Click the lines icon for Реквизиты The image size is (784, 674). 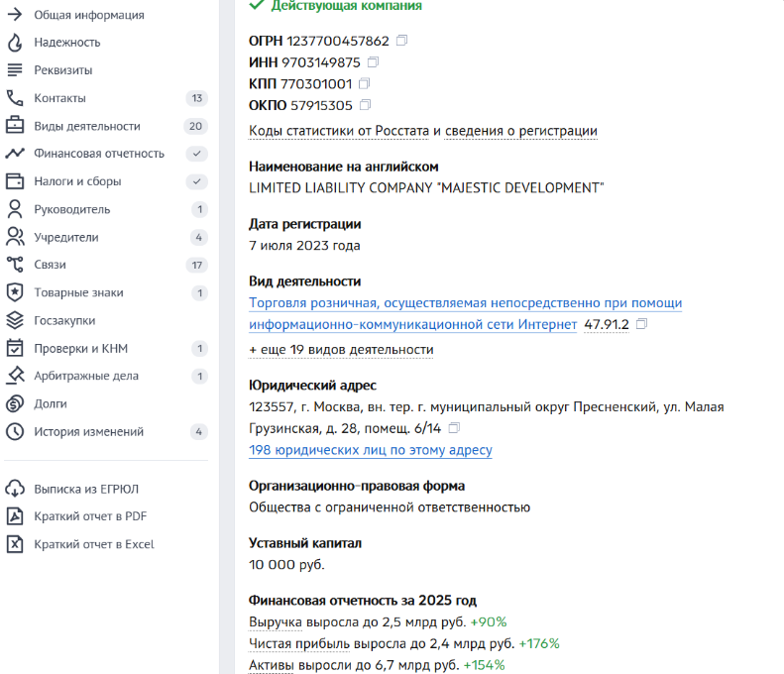click(x=15, y=70)
